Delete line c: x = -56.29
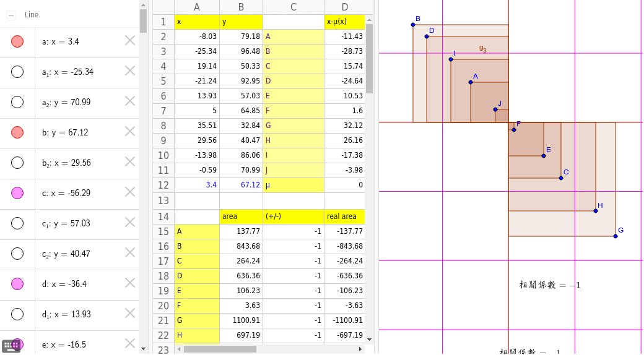 (x=130, y=192)
